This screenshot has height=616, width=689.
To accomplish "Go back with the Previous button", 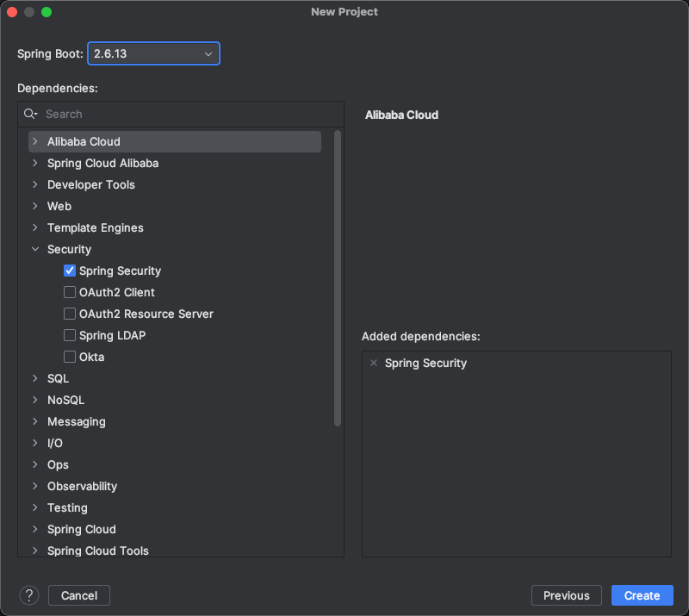I will point(566,595).
